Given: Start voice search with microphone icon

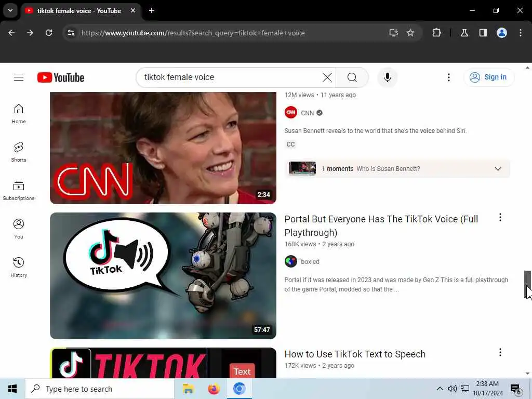Looking at the screenshot, I should pos(387,77).
